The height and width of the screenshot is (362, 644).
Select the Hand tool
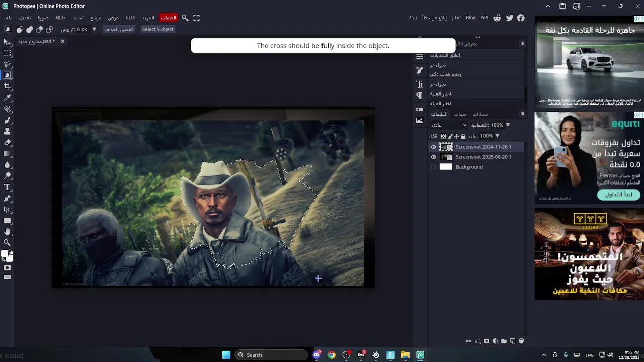pos(7,232)
